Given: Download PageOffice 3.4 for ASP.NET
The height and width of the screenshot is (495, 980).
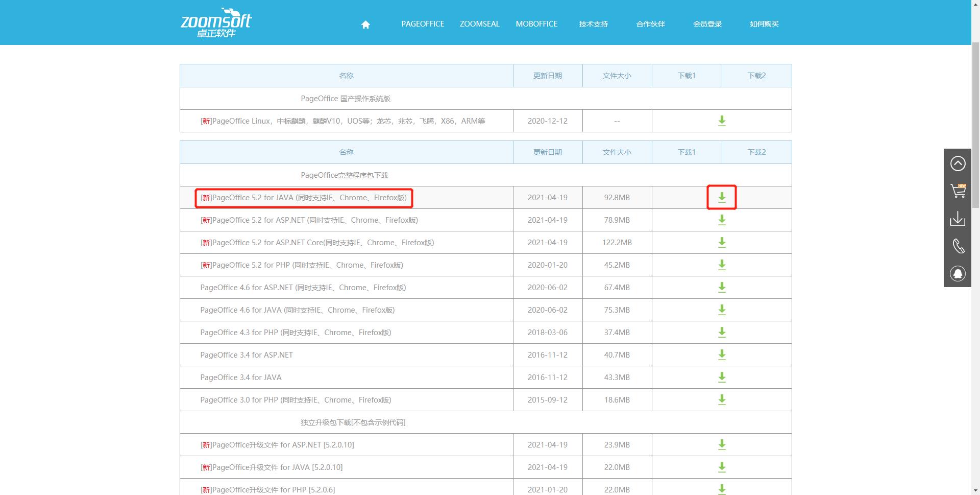Looking at the screenshot, I should pos(722,355).
